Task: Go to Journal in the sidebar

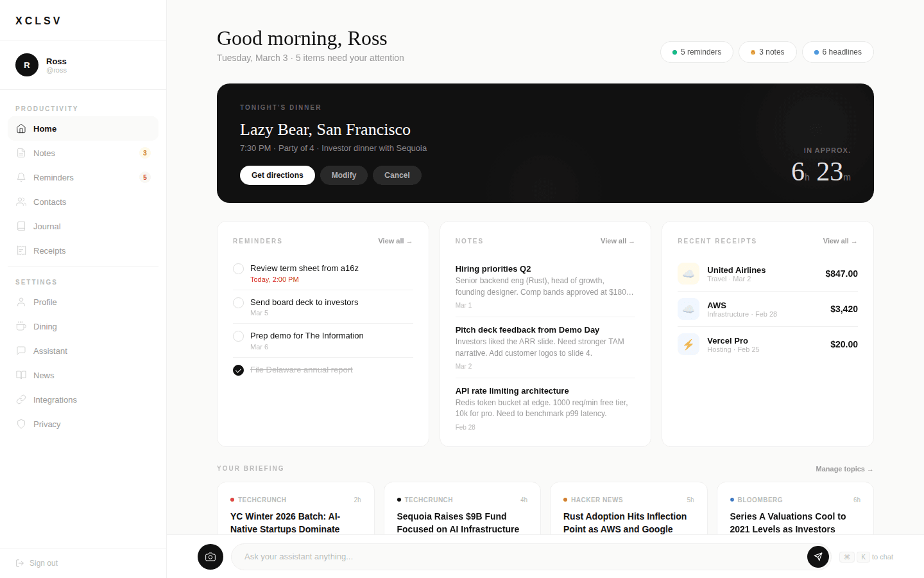Action: tap(47, 227)
